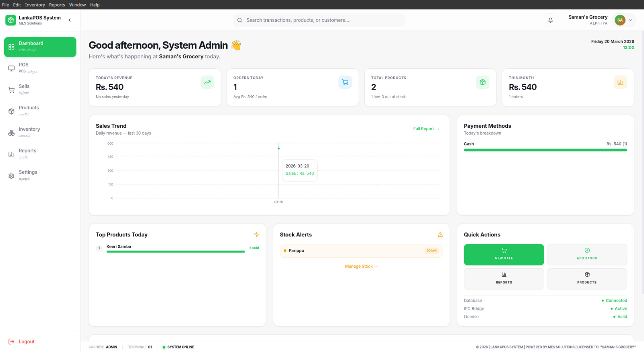644x353 pixels.
Task: Click the LankaPOS cube logo icon
Action: click(x=11, y=20)
